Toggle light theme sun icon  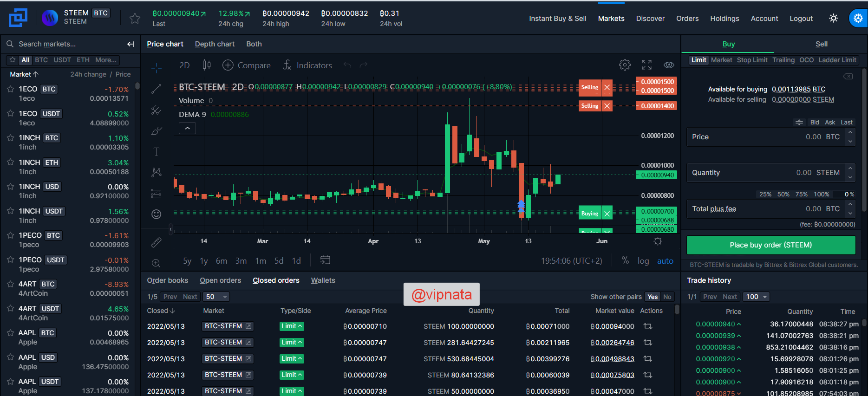pyautogui.click(x=834, y=19)
